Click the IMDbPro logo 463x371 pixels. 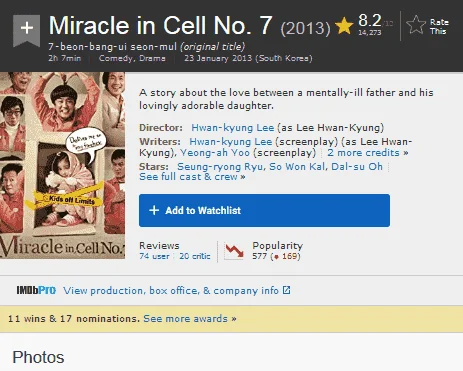coord(36,290)
